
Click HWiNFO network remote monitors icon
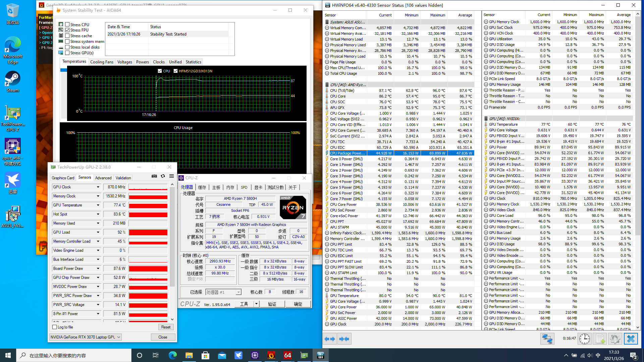coord(547,339)
